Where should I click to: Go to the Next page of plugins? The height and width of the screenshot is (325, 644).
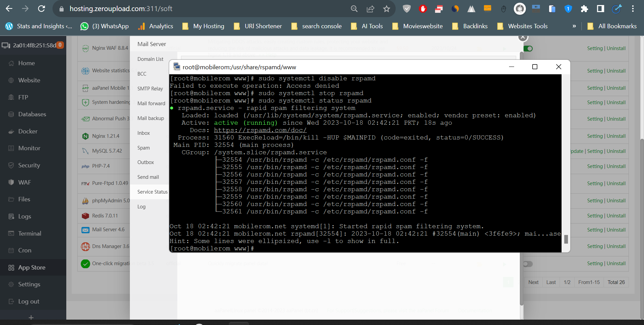533,282
